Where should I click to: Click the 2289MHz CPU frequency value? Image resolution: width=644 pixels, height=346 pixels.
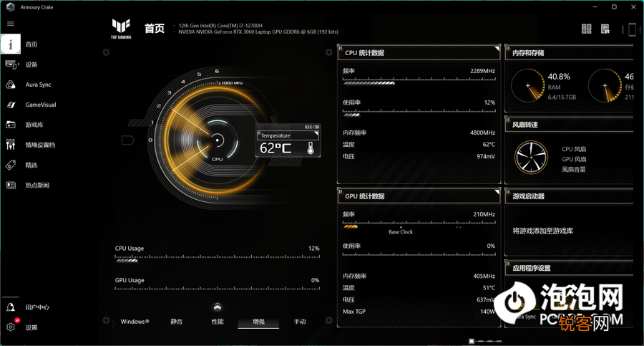pos(482,71)
